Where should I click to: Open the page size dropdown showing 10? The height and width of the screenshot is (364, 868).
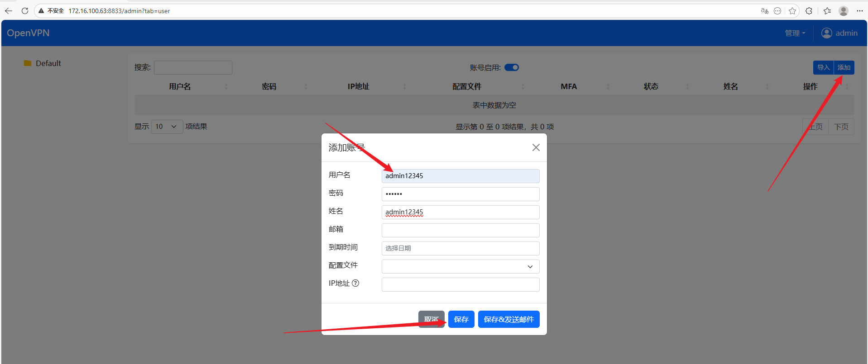[167, 127]
